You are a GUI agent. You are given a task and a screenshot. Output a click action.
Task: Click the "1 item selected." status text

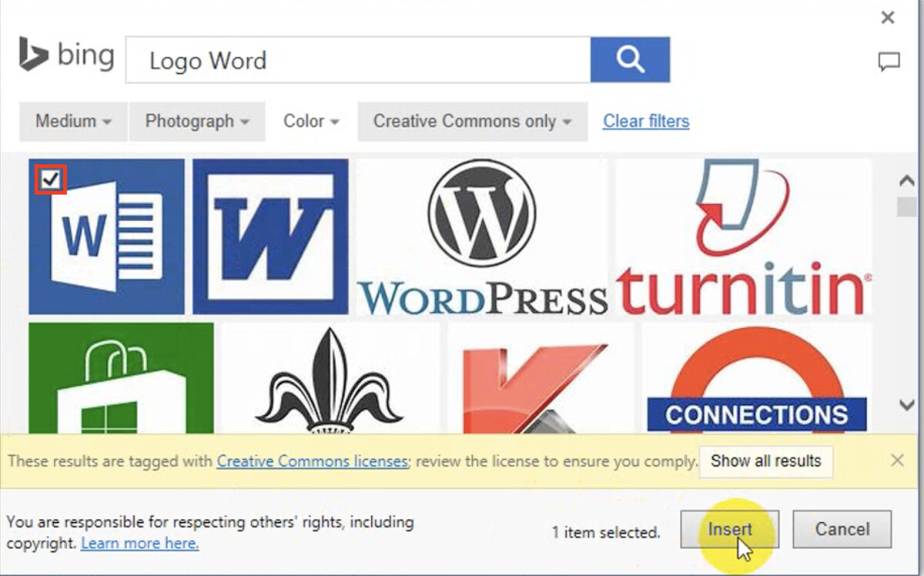point(606,531)
